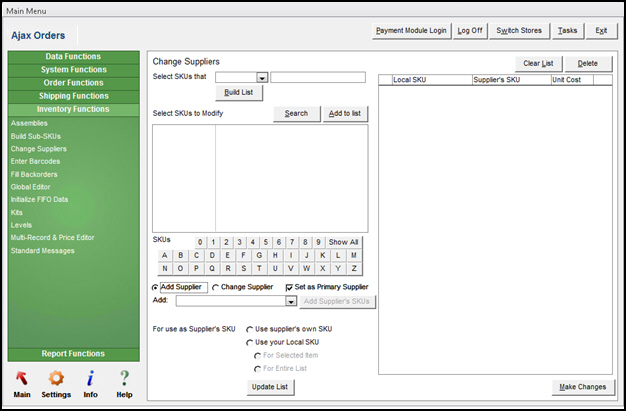Click the Info icon
This screenshot has height=411, width=626.
pyautogui.click(x=90, y=378)
